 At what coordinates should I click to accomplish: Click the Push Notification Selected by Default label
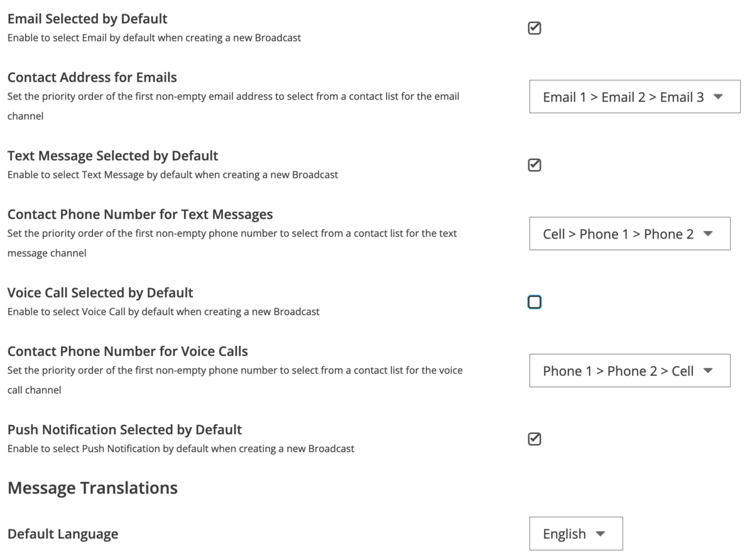[x=124, y=429]
